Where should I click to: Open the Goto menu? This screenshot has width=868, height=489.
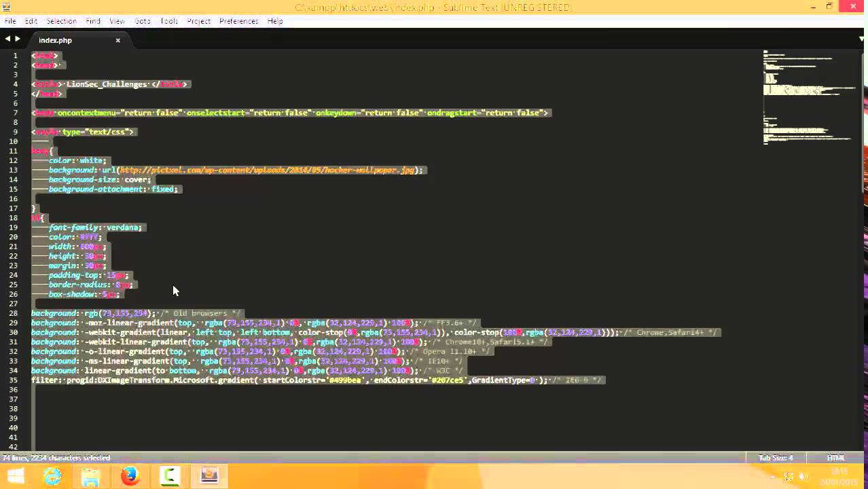[142, 21]
